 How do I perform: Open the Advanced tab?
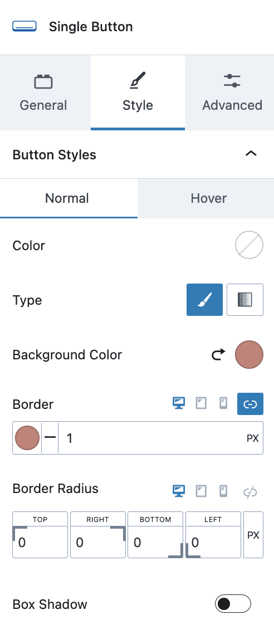coord(232,92)
